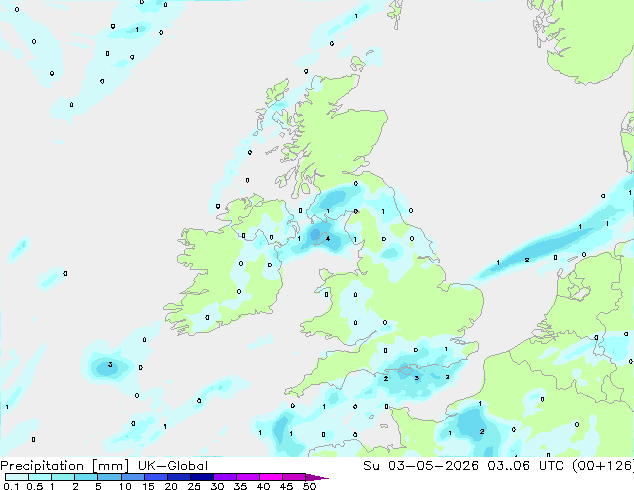Click the 30–35 mm purple legend swatch
The height and width of the screenshot is (490, 634).
(224, 477)
